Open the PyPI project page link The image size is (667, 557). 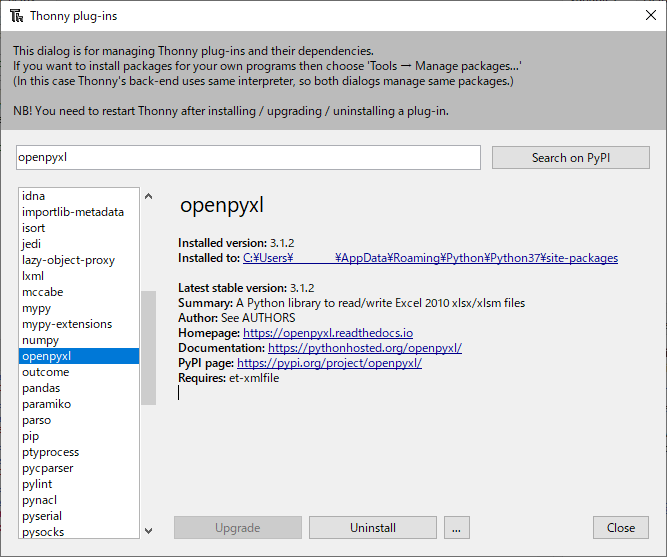tap(329, 363)
